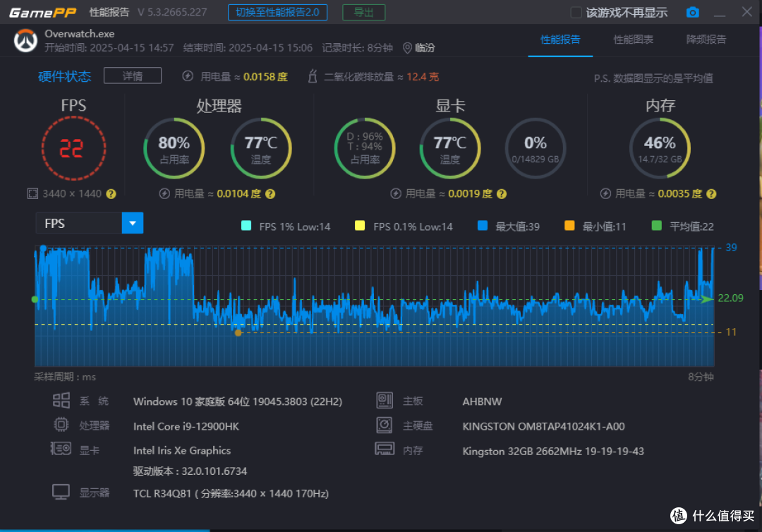
Task: Click the CO2 emission bottle icon
Action: coord(313,76)
